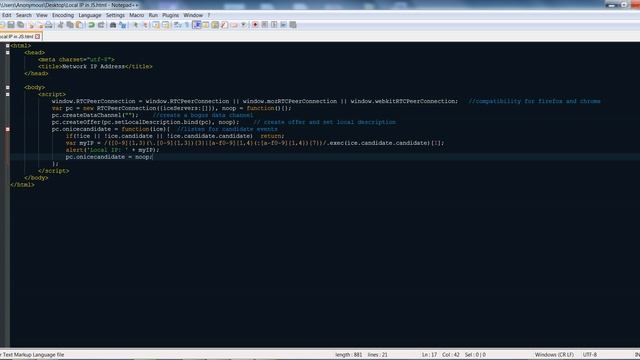Toggle file monitoring icon after the workspace icon

(x=243, y=25)
